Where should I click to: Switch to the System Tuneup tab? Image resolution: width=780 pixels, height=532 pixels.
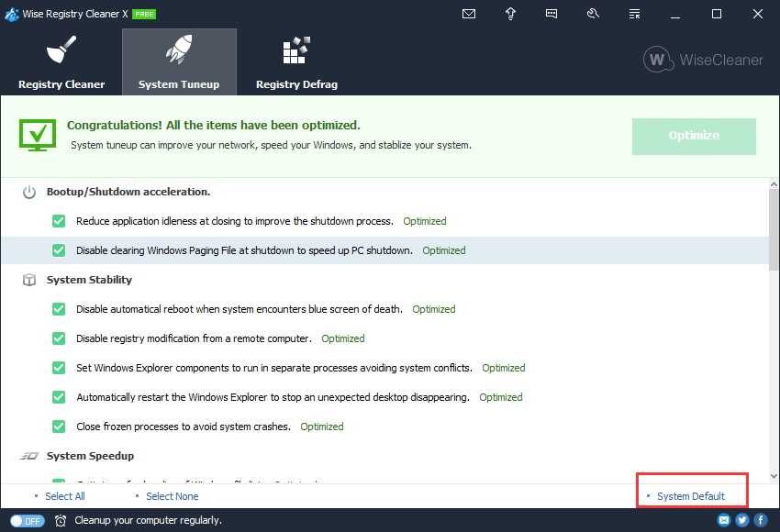tap(179, 61)
